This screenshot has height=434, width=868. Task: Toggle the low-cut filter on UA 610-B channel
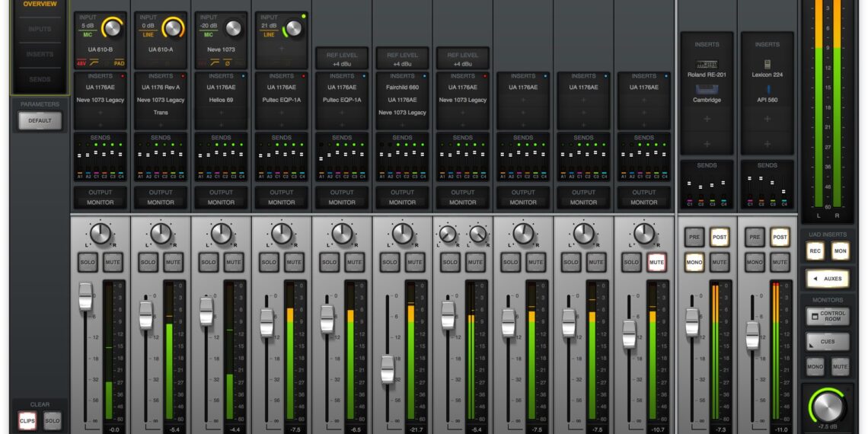tap(93, 63)
